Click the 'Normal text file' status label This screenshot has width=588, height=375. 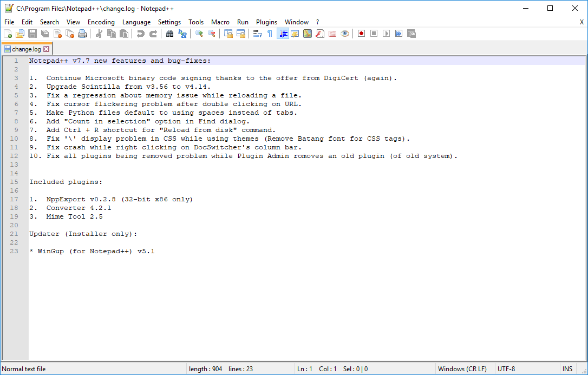coord(24,369)
